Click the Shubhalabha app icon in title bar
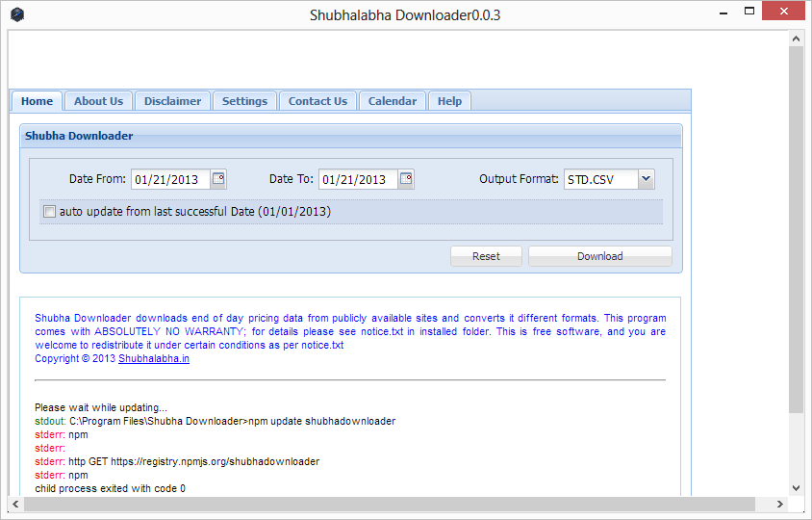 pyautogui.click(x=17, y=14)
